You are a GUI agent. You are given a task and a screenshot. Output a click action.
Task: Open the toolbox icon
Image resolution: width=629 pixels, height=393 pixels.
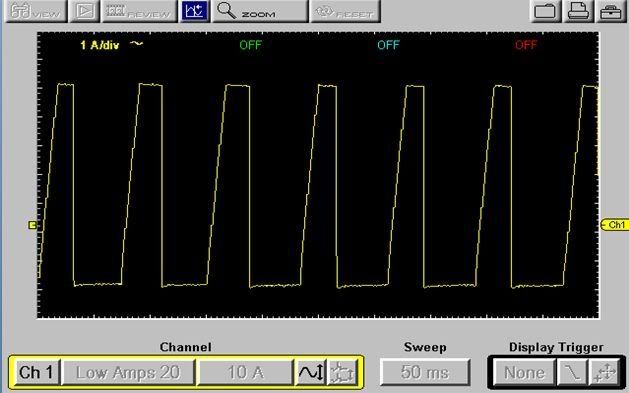pyautogui.click(x=611, y=11)
